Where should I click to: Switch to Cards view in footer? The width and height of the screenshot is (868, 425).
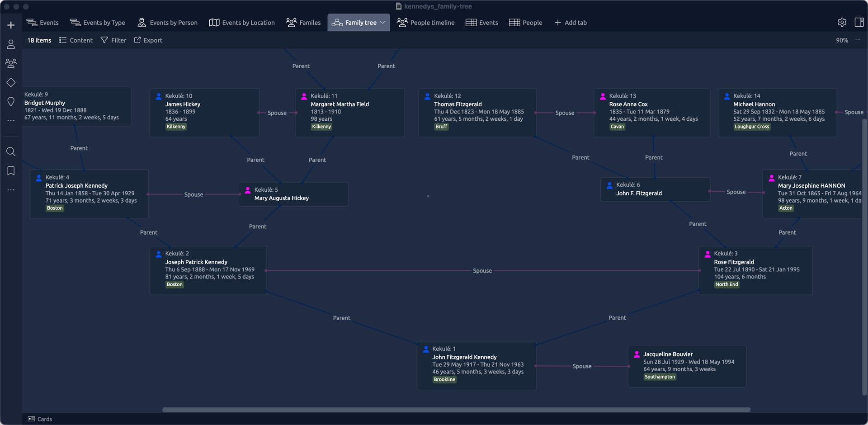(40, 419)
